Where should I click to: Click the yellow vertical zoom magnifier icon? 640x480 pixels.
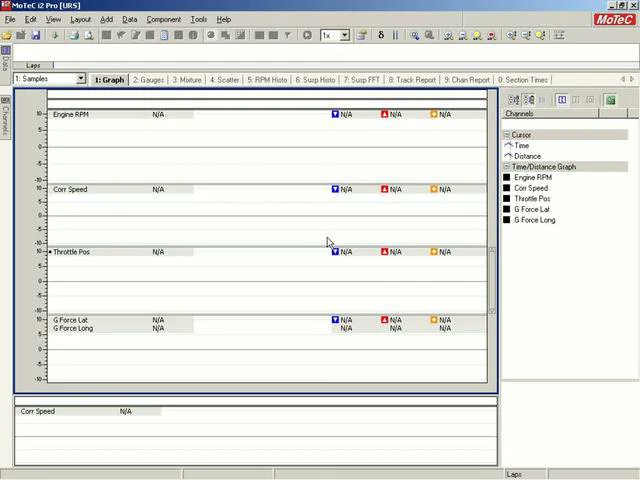[540, 36]
